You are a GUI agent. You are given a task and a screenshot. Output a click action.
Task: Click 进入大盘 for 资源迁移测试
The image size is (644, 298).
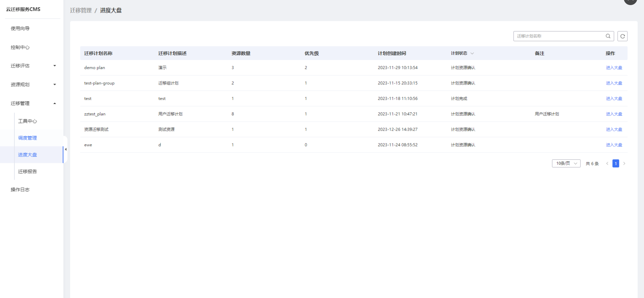tap(614, 130)
